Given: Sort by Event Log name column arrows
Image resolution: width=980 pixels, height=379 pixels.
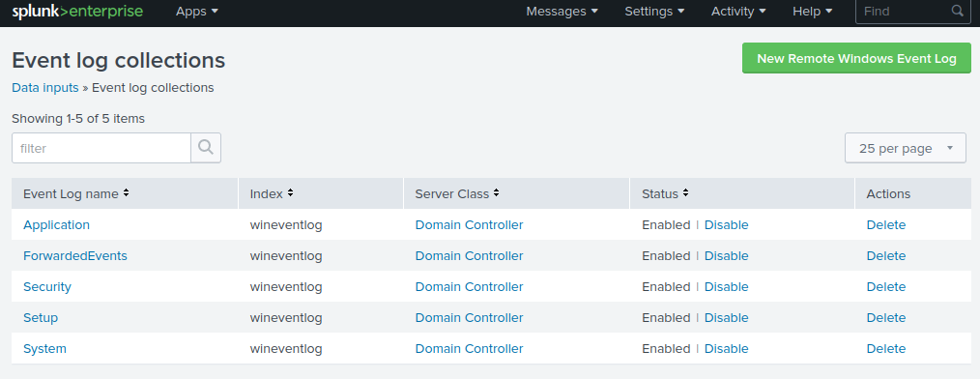Looking at the screenshot, I should click(x=127, y=193).
